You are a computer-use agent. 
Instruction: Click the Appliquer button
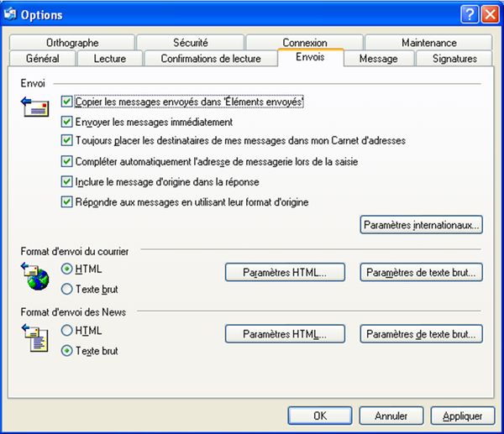coord(463,416)
